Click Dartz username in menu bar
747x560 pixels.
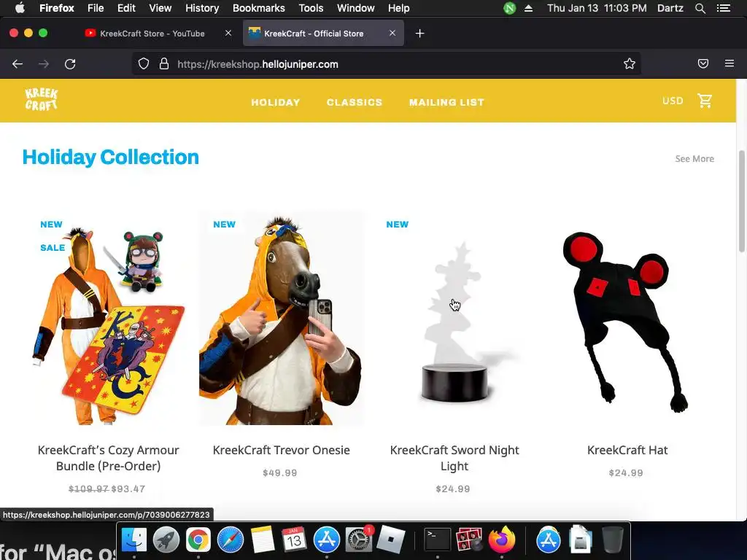(x=670, y=8)
